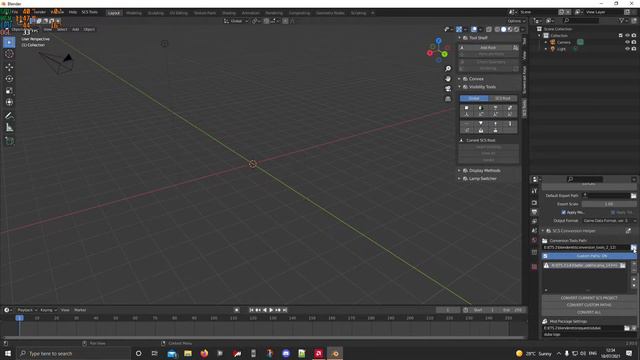Browse folder for Default Export Path
The image size is (640, 360).
coord(633,196)
